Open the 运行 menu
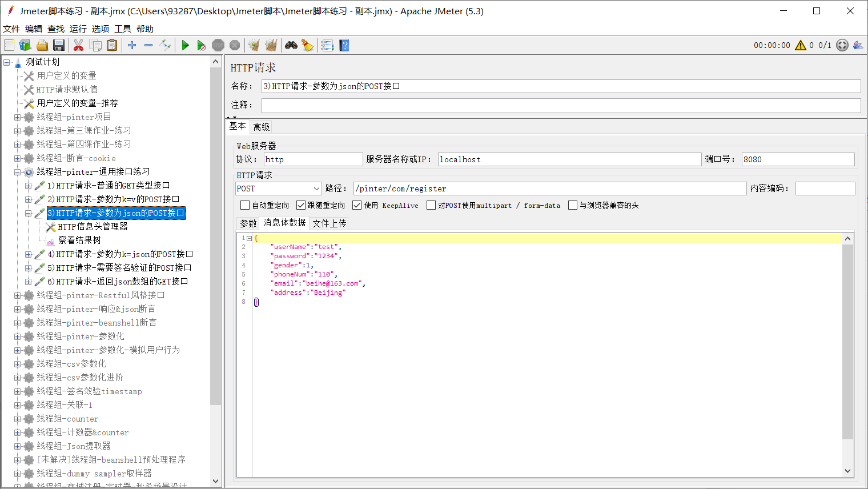Screen dimensions: 868x489 pyautogui.click(x=78, y=29)
